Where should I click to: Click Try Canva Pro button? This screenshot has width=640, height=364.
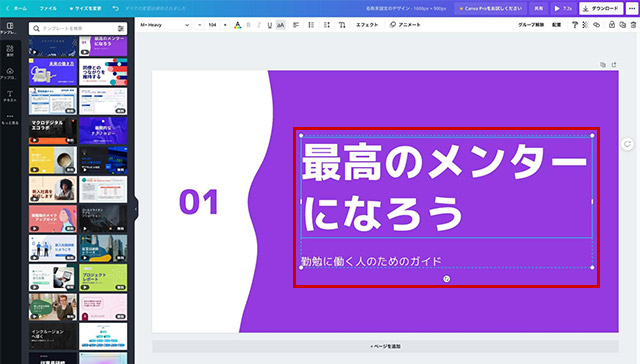(491, 8)
